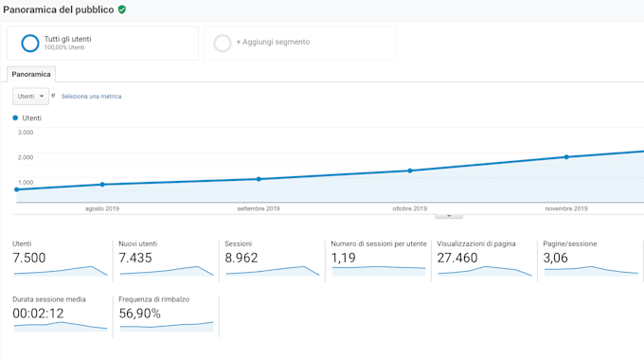This screenshot has height=359, width=644.
Task: Open the Utenti sparkline chart
Action: [x=61, y=271]
